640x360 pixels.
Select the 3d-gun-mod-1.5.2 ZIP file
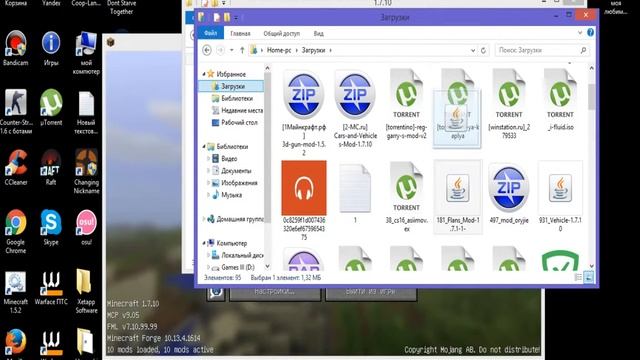click(304, 113)
